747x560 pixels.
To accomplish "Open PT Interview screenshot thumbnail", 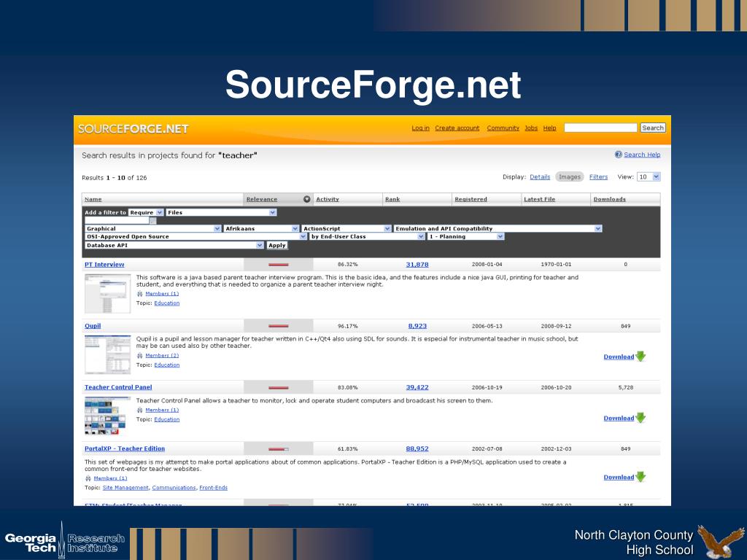I will 108,293.
